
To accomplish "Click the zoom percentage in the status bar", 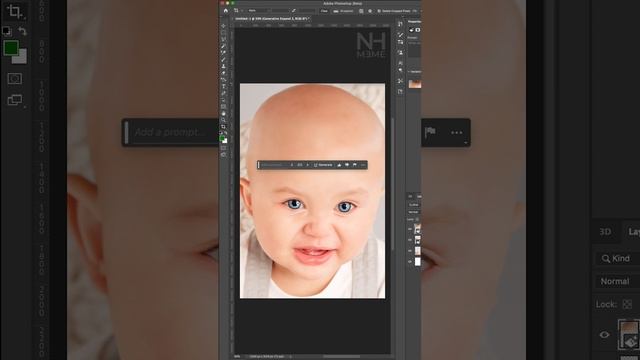I will click(x=237, y=356).
